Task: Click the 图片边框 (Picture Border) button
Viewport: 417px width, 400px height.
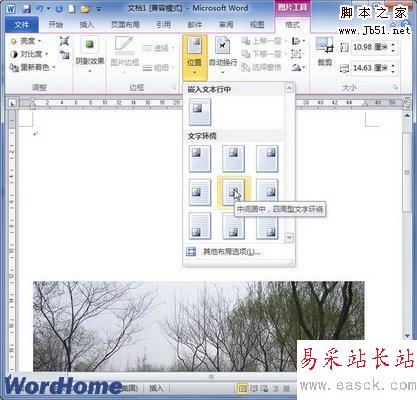Action: tap(124, 53)
